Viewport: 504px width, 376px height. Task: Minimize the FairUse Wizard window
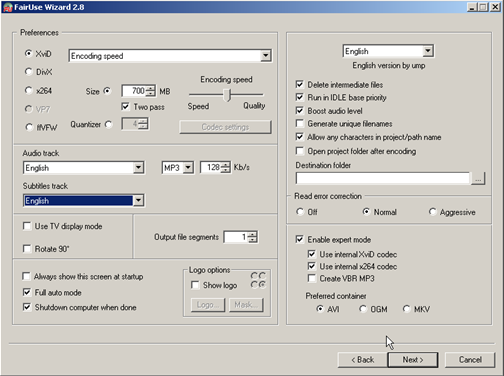point(472,7)
